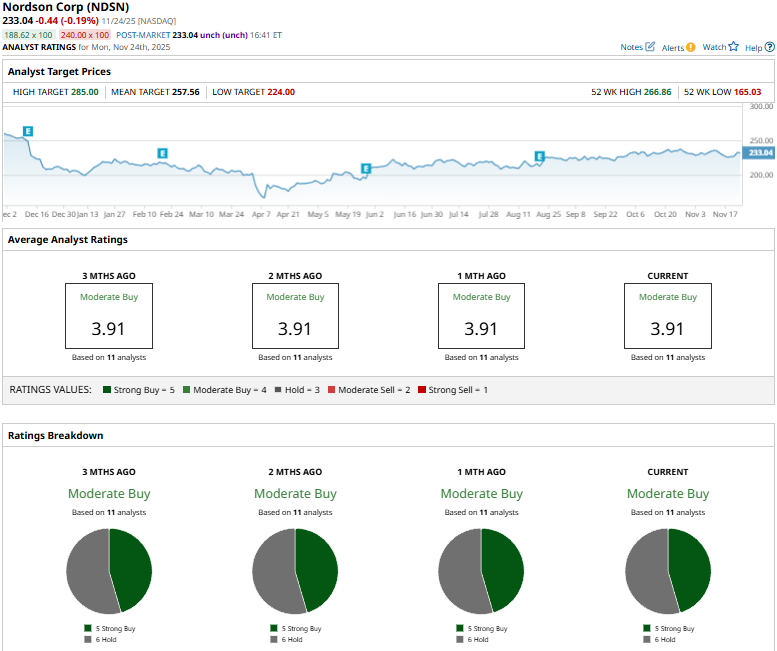
Task: Select the earnings marker in mid-February
Action: click(x=163, y=153)
